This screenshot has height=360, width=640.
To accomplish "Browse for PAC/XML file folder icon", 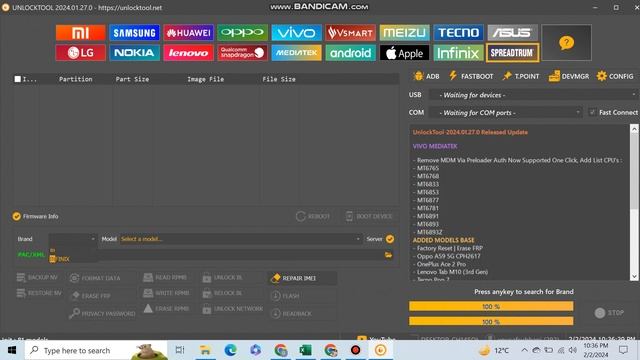I will pyautogui.click(x=388, y=255).
